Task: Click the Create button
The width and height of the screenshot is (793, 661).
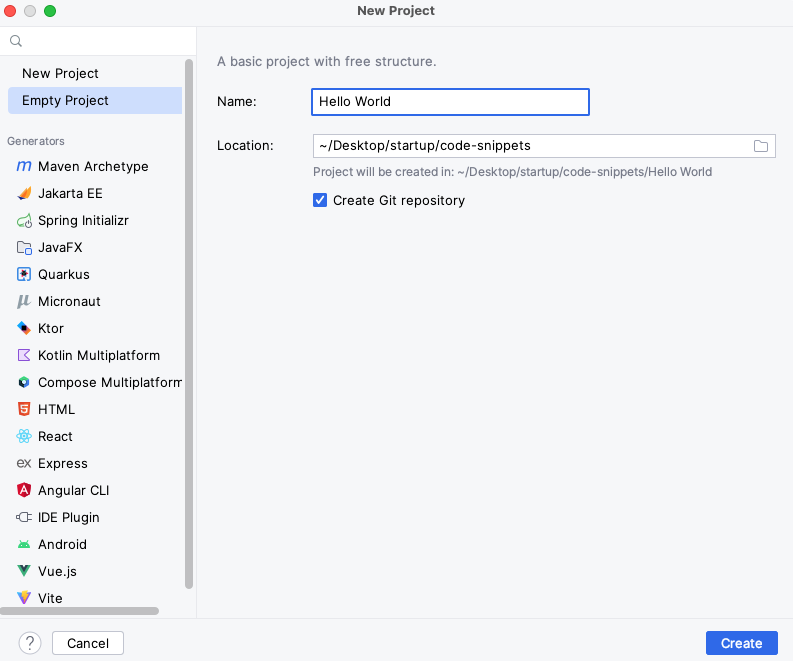Action: (741, 643)
